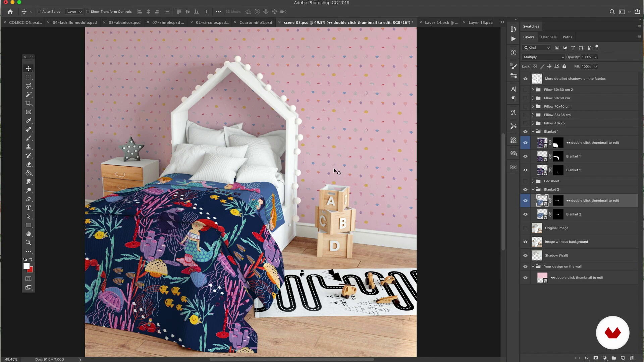Hide the Image without background layer
This screenshot has width=644, height=362.
(525, 242)
